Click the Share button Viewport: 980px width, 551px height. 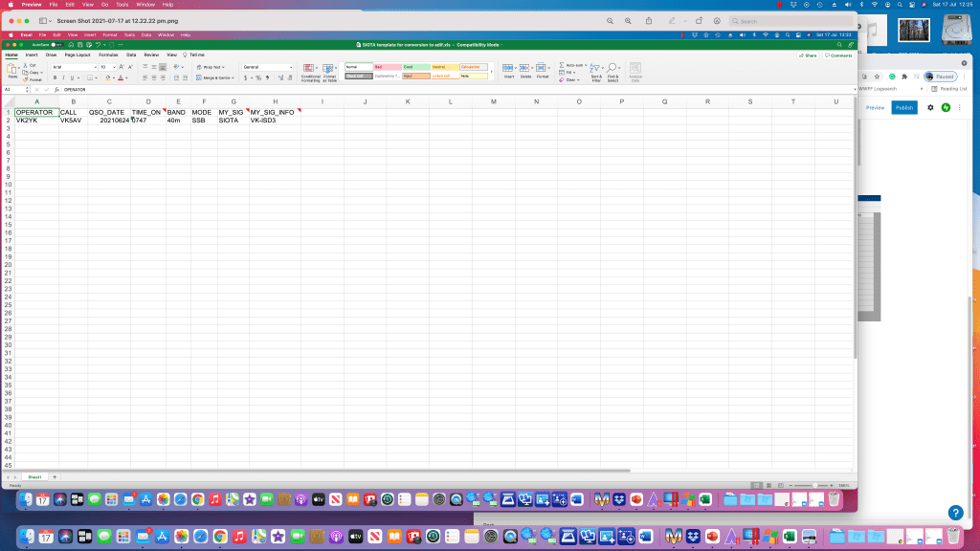pos(809,55)
